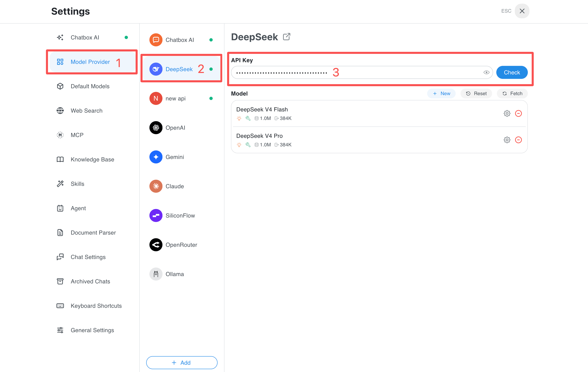This screenshot has height=372, width=588.
Task: Click reasoning bulb icon on DeepSeek V4 Flash
Action: tap(239, 118)
